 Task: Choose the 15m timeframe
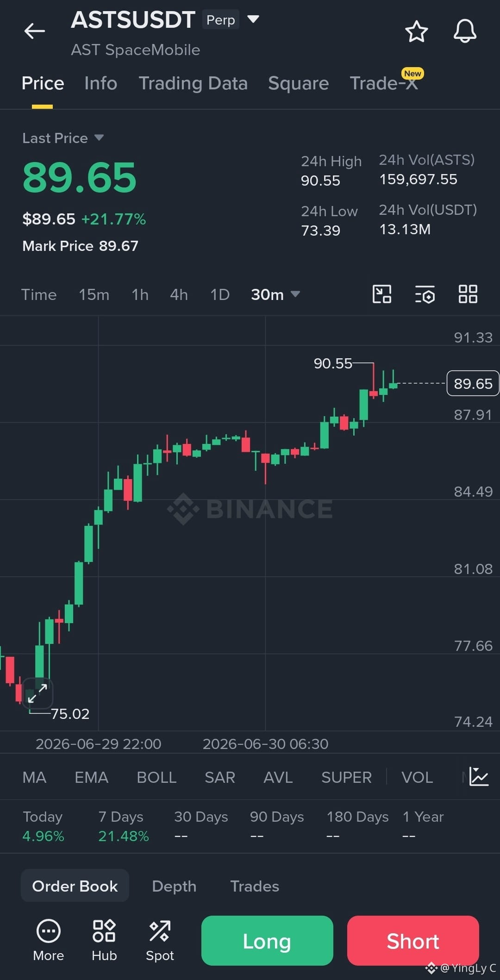pos(94,294)
